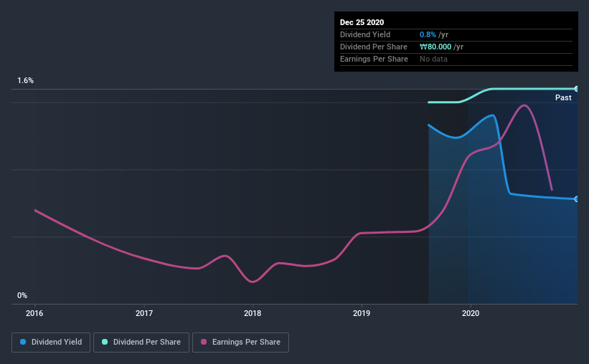
Task: Click the 2018 x-axis label
Action: (253, 313)
